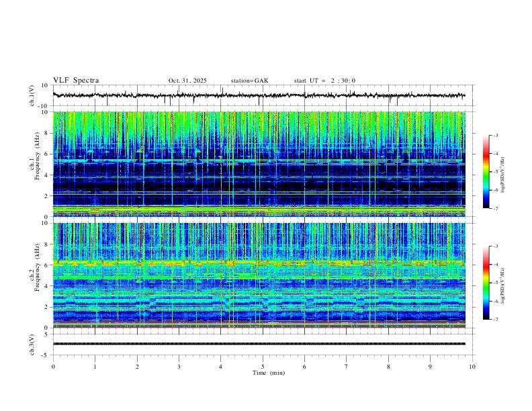Select the ch.1 colorbar "log(PSD)" label
Screen dimensions: 532x411
[x=502, y=175]
